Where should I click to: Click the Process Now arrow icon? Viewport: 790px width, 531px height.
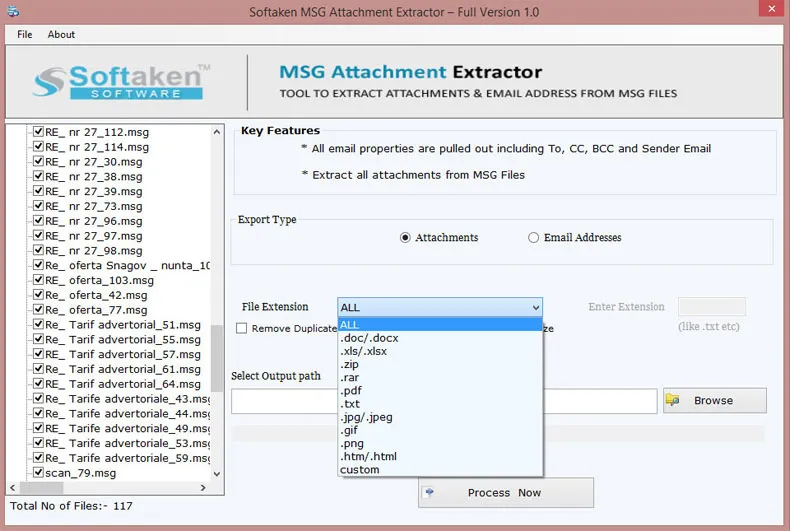pos(429,492)
